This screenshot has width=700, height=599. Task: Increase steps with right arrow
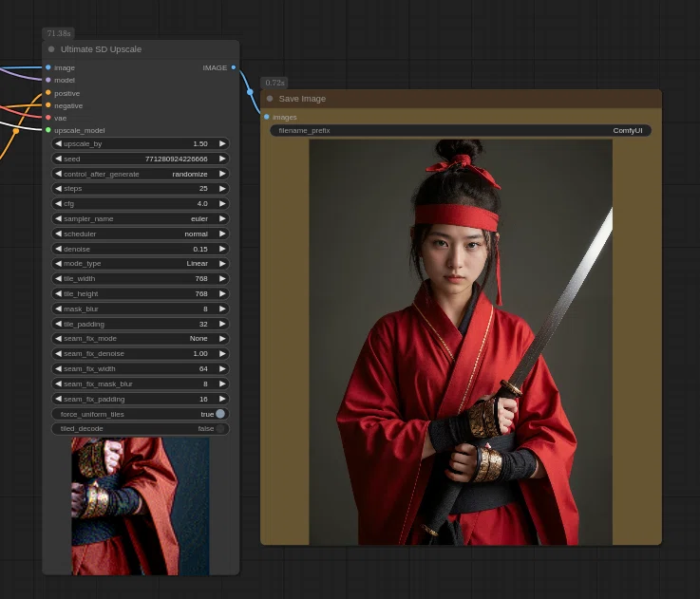[222, 188]
